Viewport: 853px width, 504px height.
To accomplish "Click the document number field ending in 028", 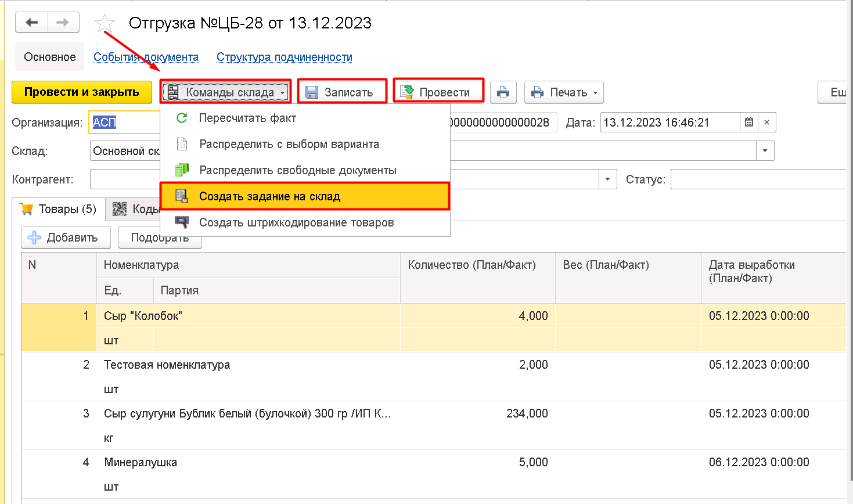I will coord(503,123).
